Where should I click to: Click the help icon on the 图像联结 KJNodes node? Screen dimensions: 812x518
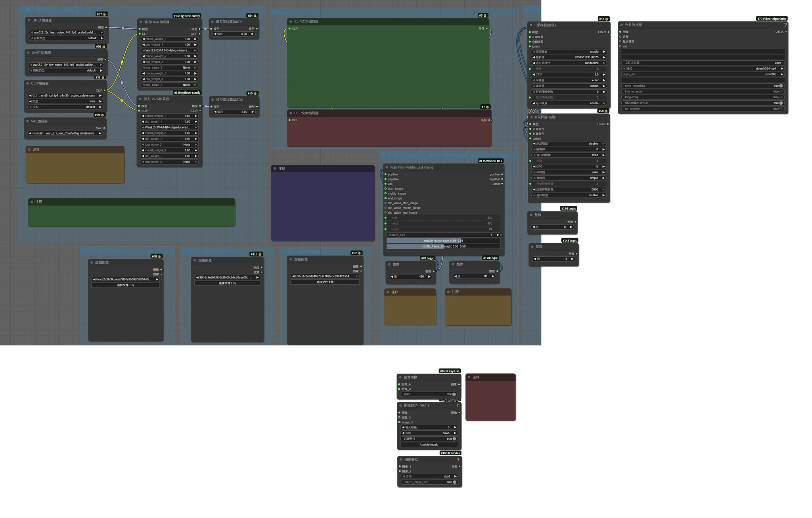[x=458, y=459]
